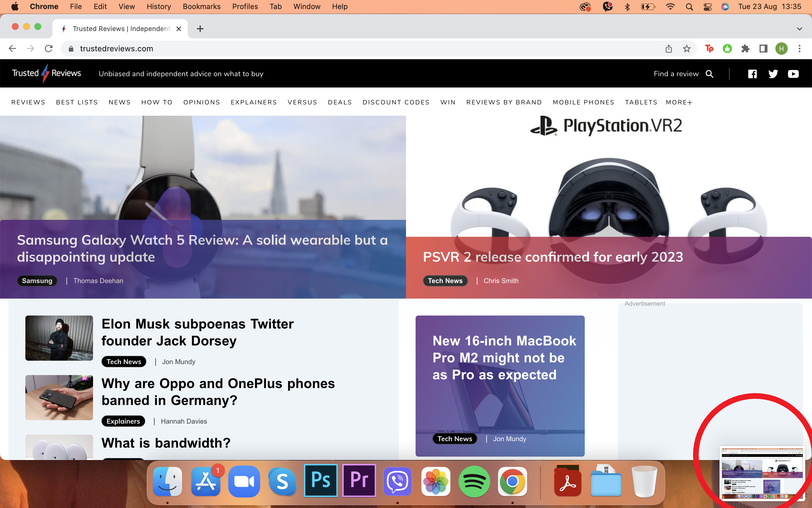Open the green extension icon

point(727,49)
